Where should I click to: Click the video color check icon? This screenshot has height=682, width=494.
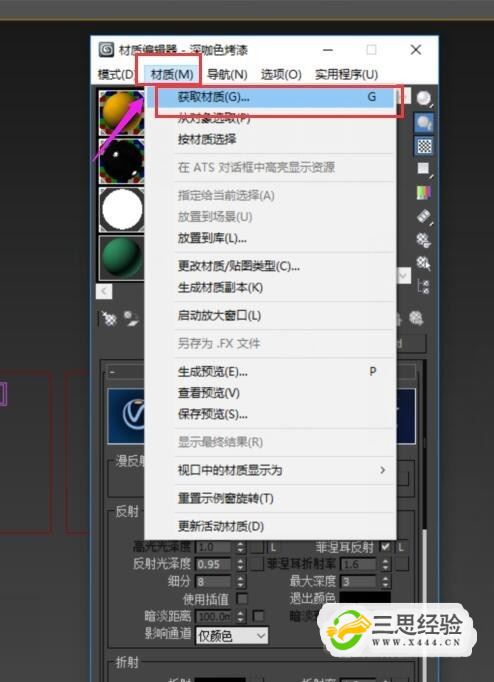tap(424, 193)
